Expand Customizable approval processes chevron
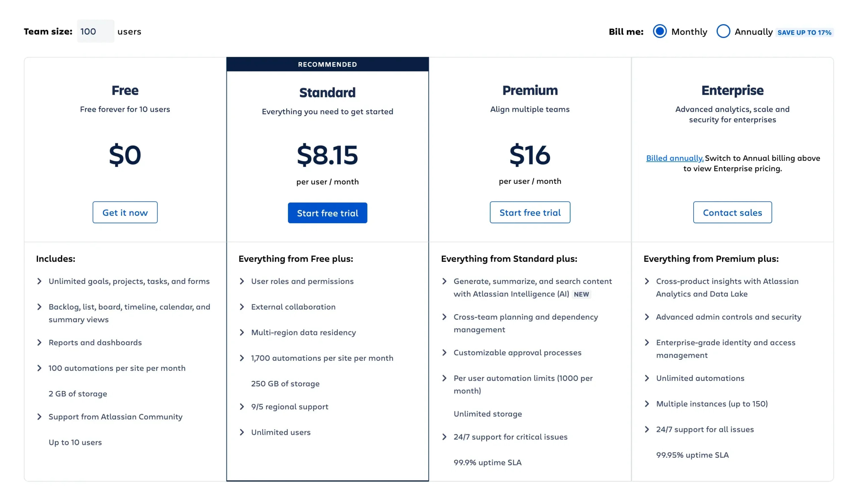This screenshot has height=504, width=859. [445, 352]
